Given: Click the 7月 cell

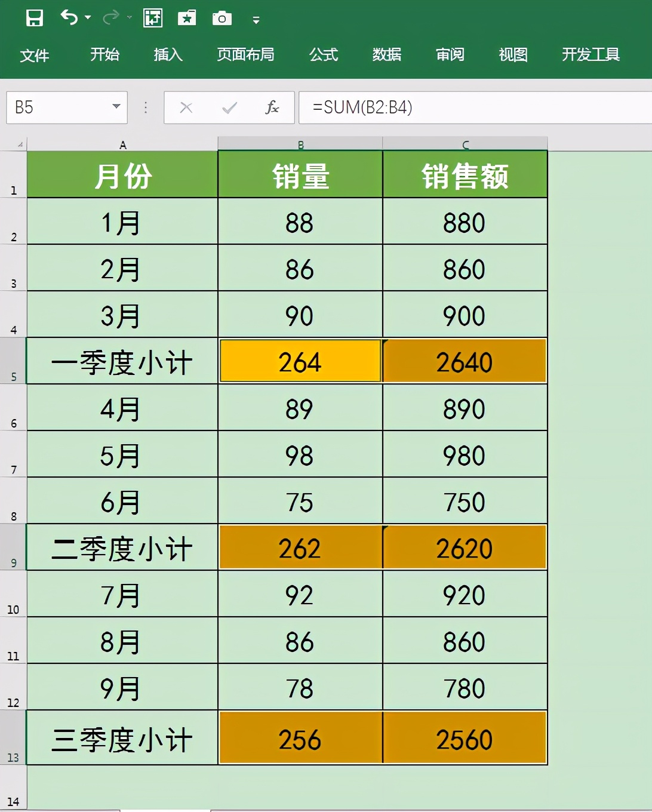Looking at the screenshot, I should (x=122, y=593).
